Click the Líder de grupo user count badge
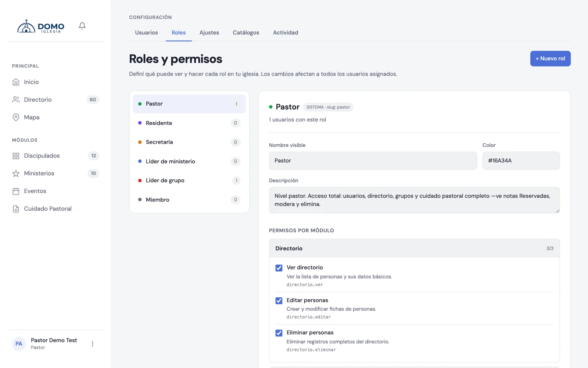The height and width of the screenshot is (368, 588). click(236, 181)
